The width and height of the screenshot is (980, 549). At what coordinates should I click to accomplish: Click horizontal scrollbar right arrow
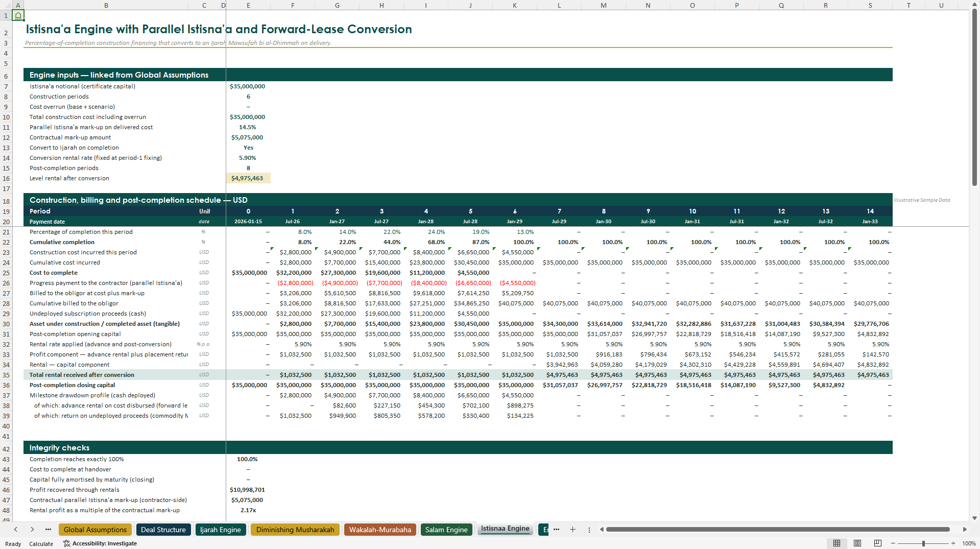[x=965, y=530]
